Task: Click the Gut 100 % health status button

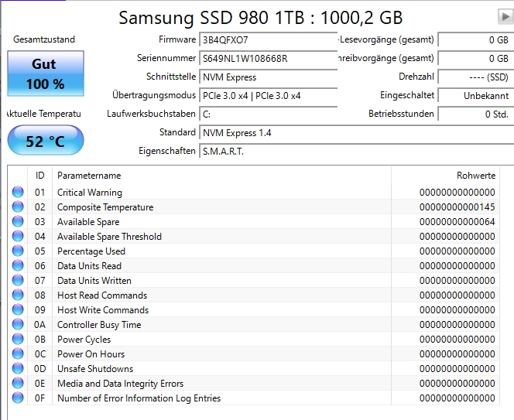Action: click(46, 73)
